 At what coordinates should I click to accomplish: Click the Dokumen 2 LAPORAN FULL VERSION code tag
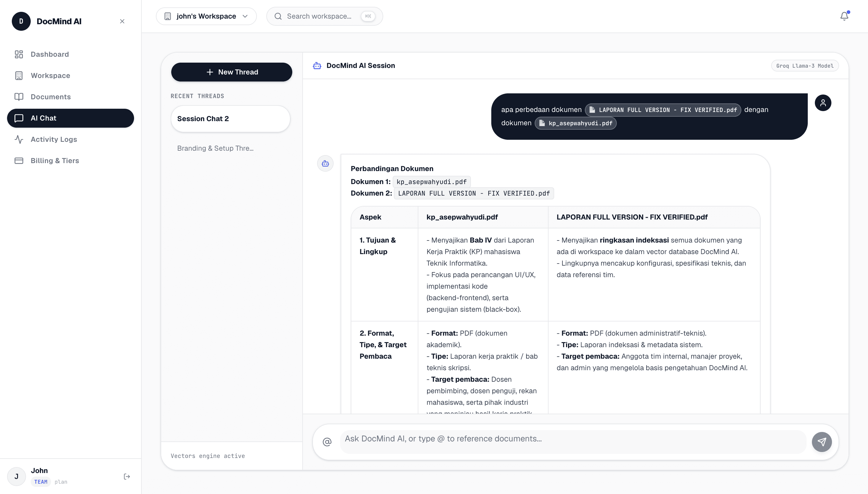point(474,194)
